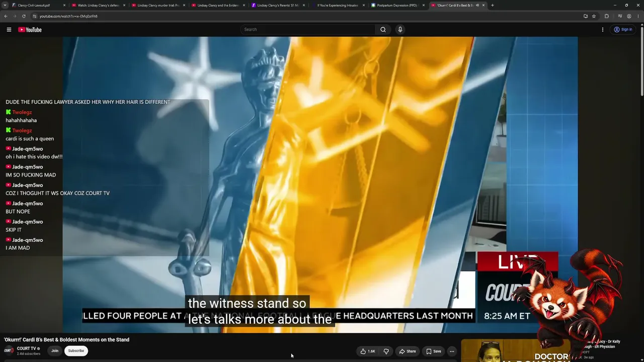
Task: Bookmark this page with the star
Action: 594,16
